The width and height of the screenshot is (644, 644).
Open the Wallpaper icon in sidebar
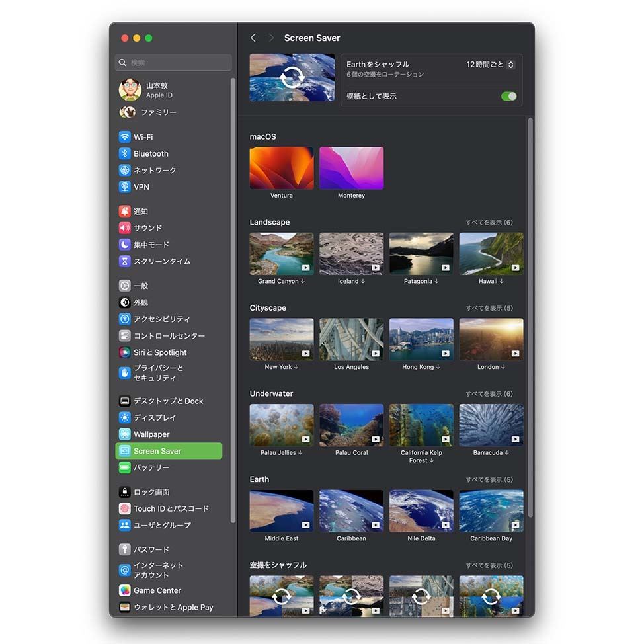(124, 434)
